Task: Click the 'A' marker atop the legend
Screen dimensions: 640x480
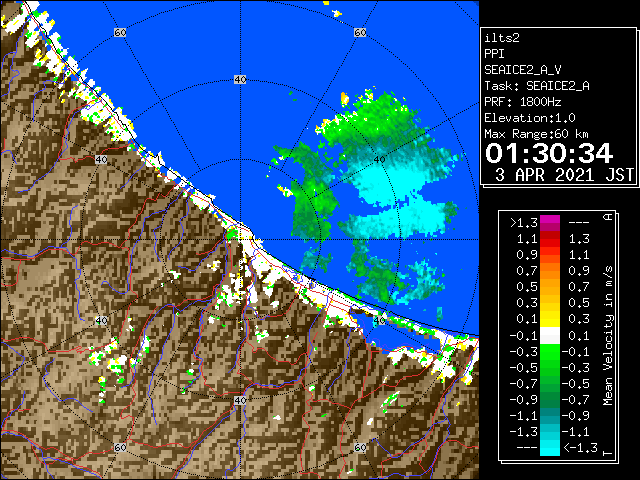Action: [x=608, y=217]
